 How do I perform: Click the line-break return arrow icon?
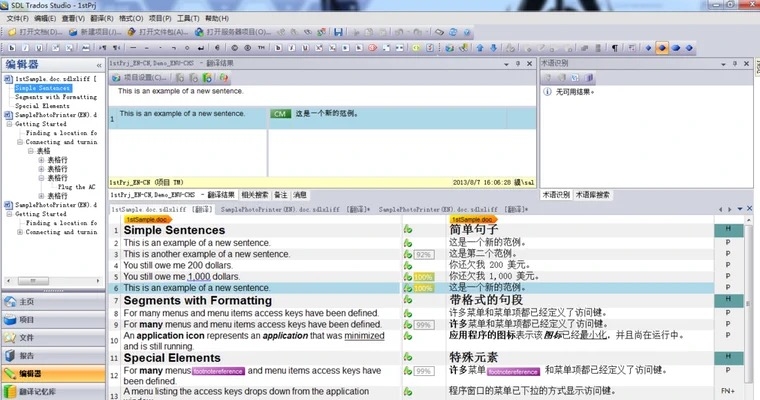click(x=201, y=48)
